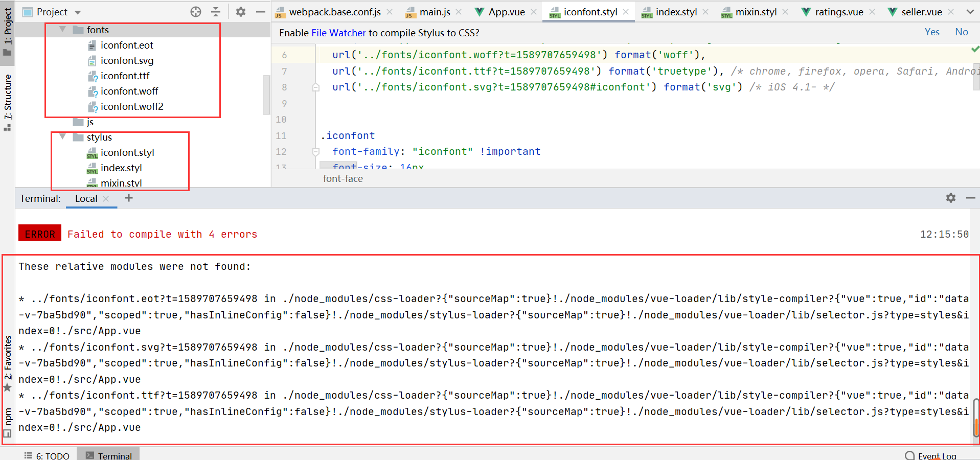Click the inspection status checkmark icon
This screenshot has height=460, width=980.
[975, 49]
